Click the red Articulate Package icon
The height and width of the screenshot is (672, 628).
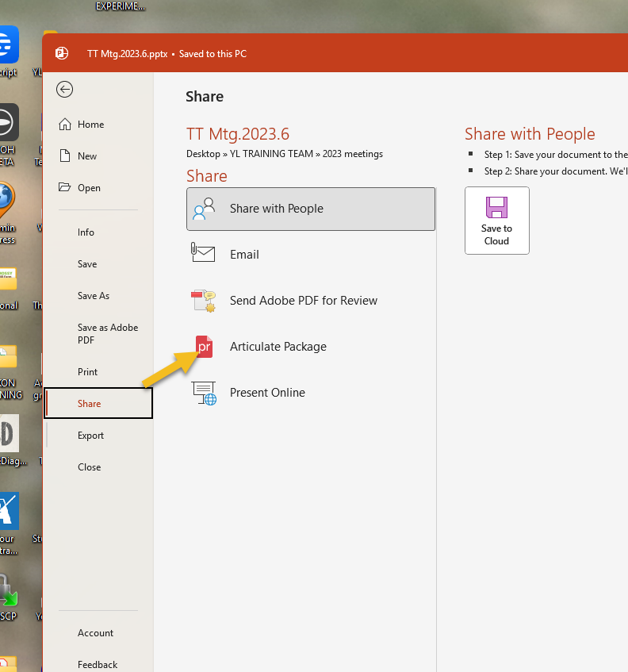(205, 347)
